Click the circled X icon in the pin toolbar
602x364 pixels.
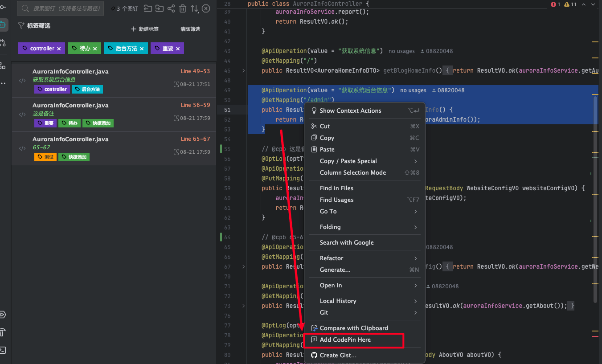pyautogui.click(x=206, y=8)
